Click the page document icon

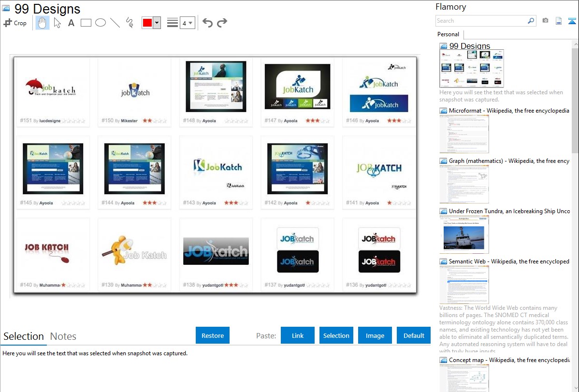559,21
